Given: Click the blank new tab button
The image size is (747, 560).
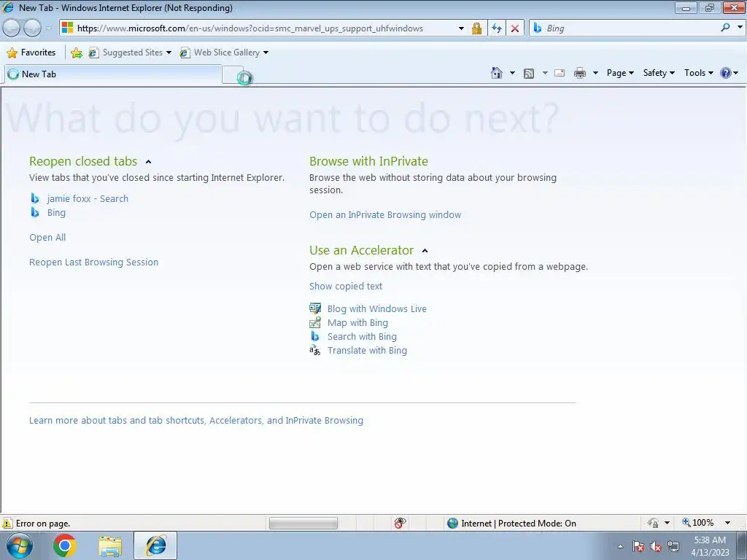Looking at the screenshot, I should coord(233,75).
